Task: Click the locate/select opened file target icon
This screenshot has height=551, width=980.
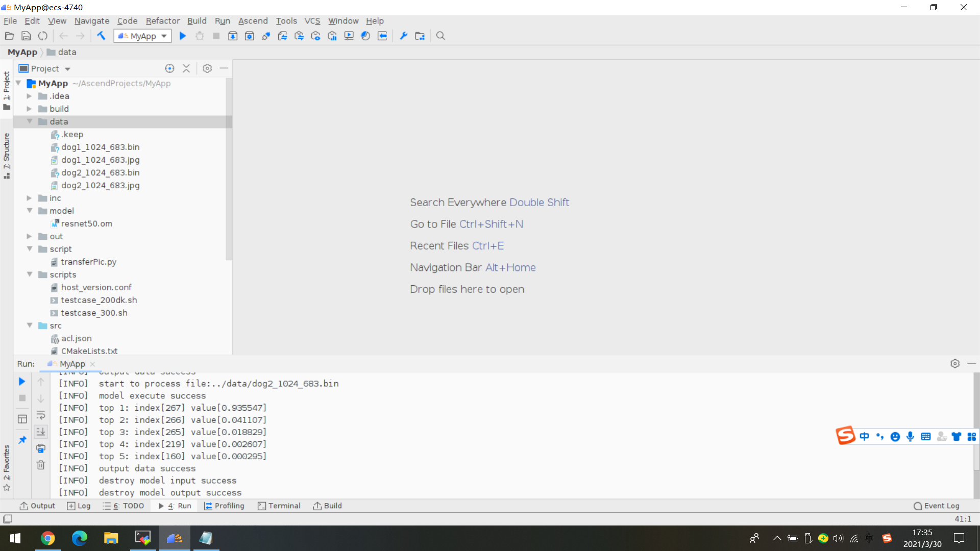Action: click(169, 68)
